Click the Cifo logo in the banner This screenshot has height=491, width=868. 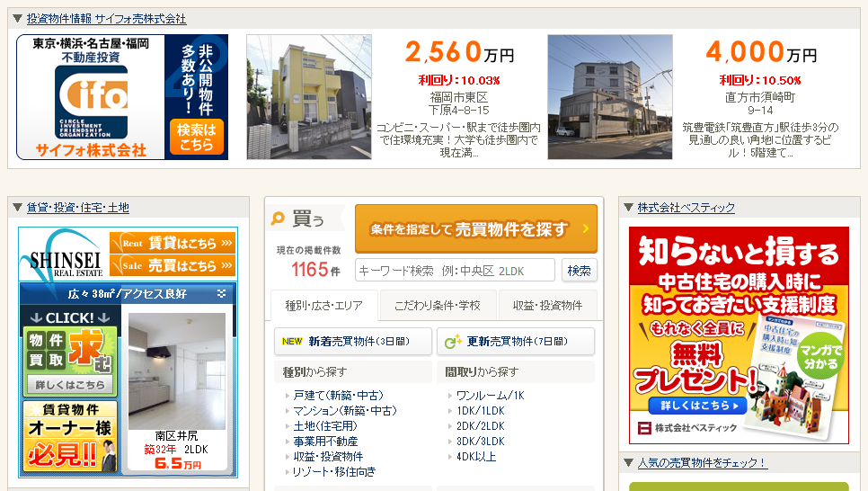(x=91, y=96)
